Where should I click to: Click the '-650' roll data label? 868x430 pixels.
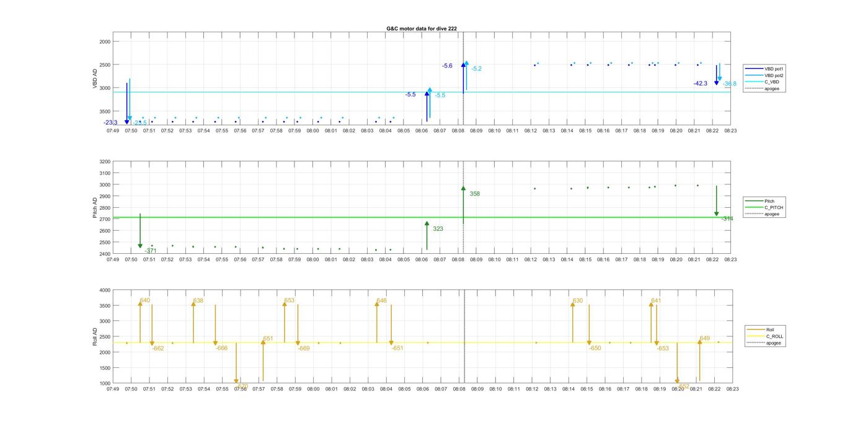tap(595, 349)
